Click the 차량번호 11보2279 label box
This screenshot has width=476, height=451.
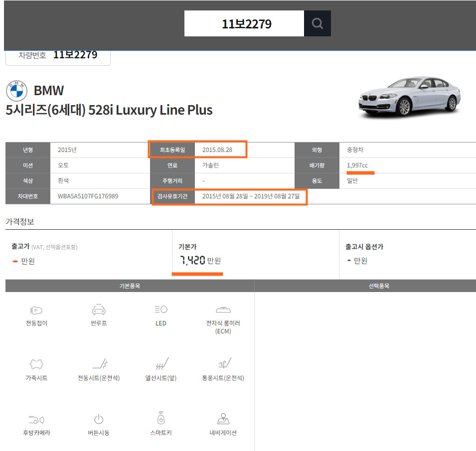tap(58, 57)
